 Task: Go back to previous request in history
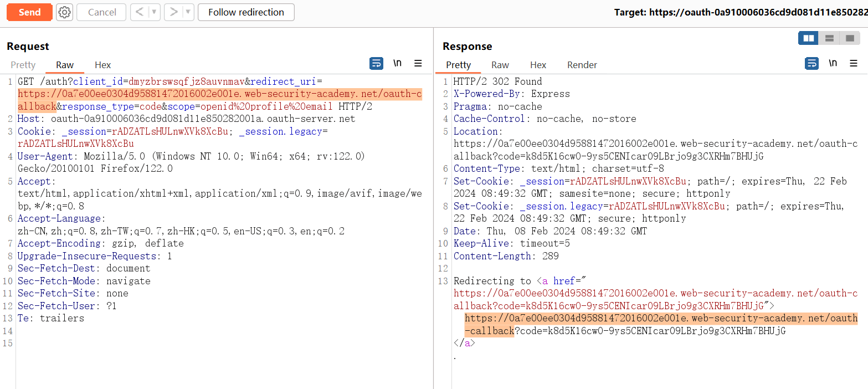pos(140,12)
